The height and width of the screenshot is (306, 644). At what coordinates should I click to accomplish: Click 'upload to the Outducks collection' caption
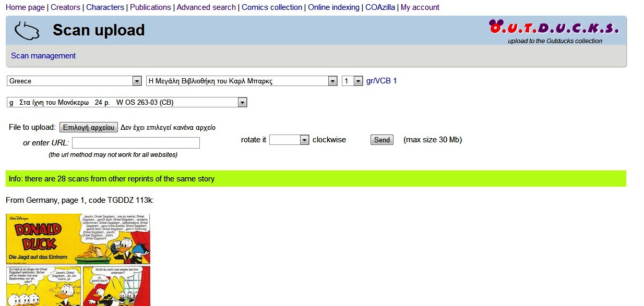[x=555, y=41]
